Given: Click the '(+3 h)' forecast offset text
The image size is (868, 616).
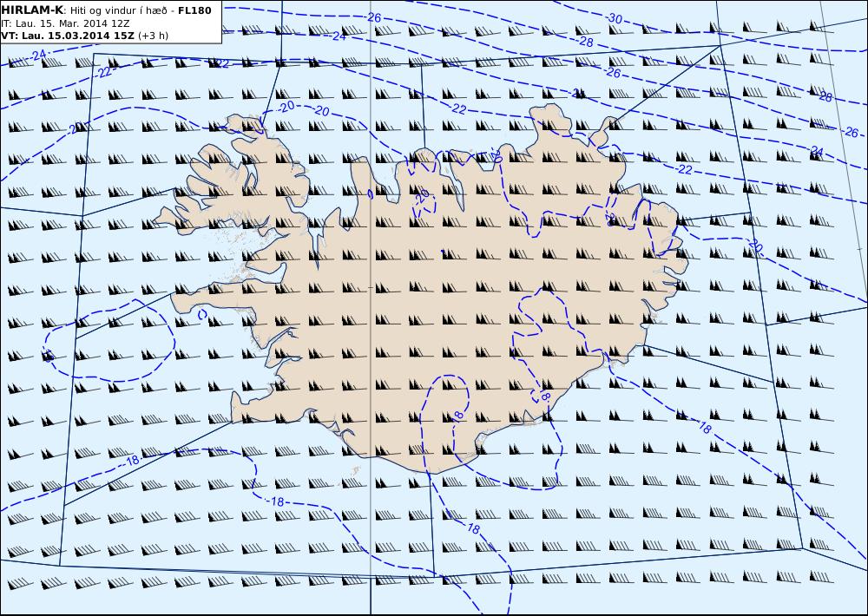Looking at the screenshot, I should 154,36.
